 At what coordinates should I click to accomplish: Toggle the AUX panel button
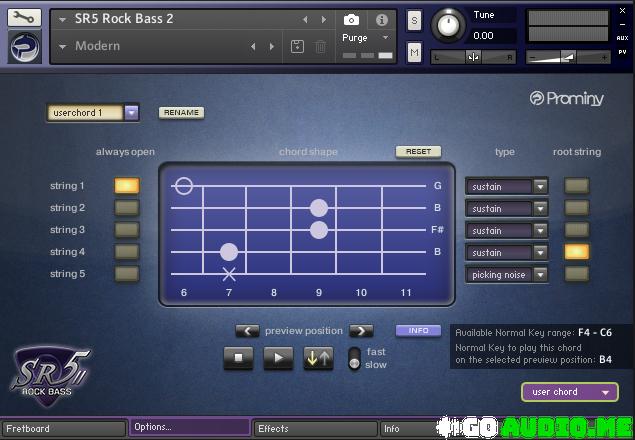coord(622,38)
